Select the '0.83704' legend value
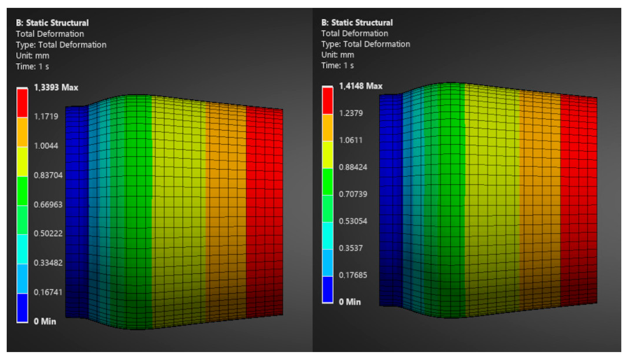 [x=48, y=175]
